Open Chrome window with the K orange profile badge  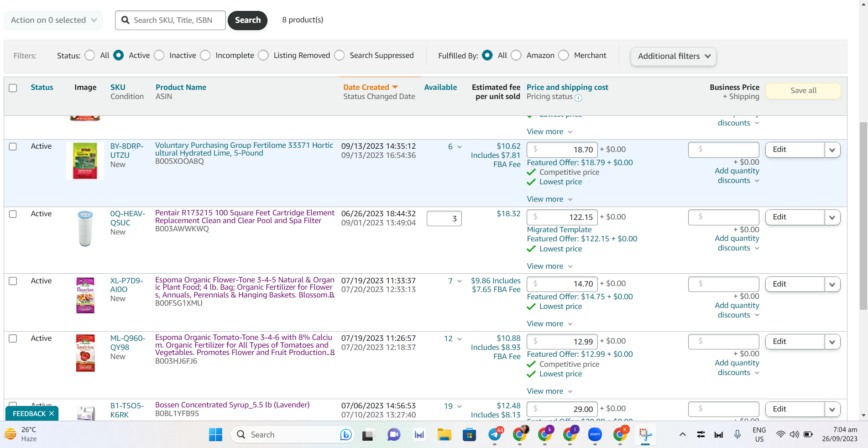point(620,434)
